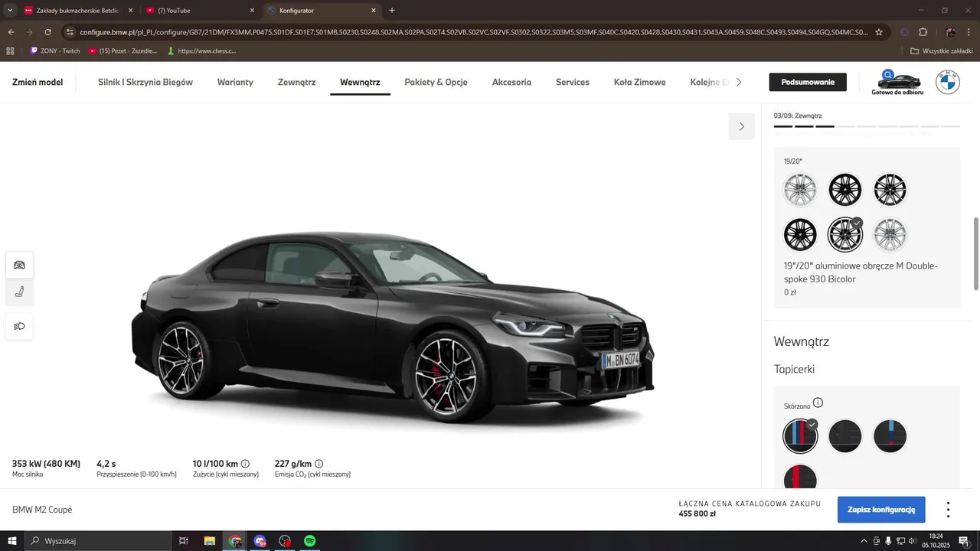Click Wyszukaj taskbar search box
The width and height of the screenshot is (980, 551).
(98, 541)
